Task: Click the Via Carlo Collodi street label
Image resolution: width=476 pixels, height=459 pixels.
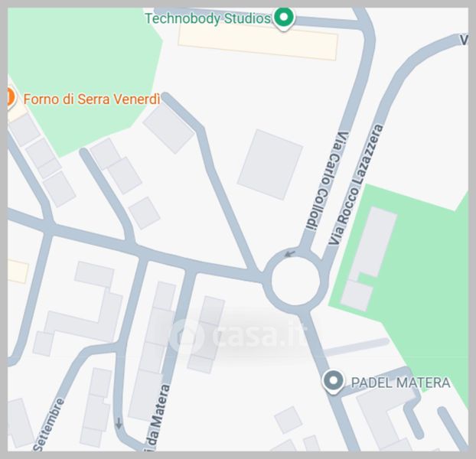Action: pyautogui.click(x=328, y=181)
